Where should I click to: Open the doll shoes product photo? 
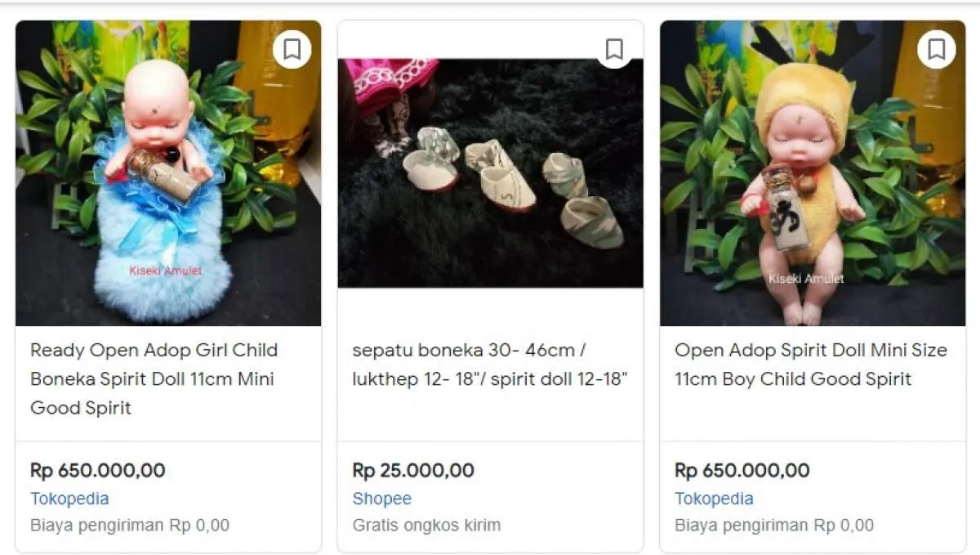tap(490, 173)
